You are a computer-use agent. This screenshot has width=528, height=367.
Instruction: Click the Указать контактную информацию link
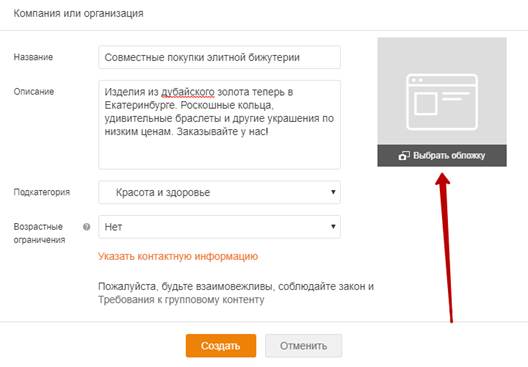pos(178,256)
